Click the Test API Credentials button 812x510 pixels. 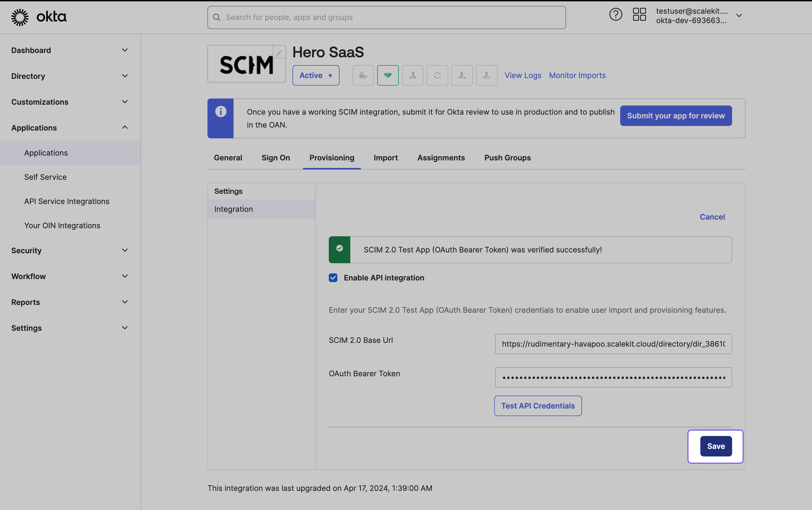tap(538, 405)
